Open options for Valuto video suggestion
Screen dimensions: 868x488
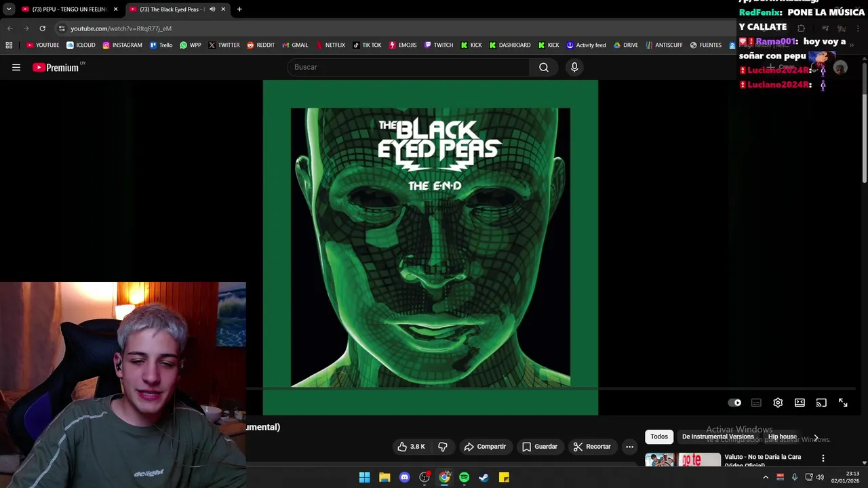click(x=823, y=459)
